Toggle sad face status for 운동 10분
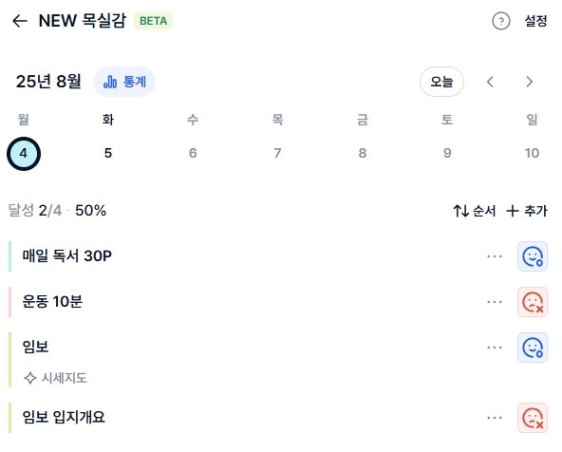 (532, 302)
